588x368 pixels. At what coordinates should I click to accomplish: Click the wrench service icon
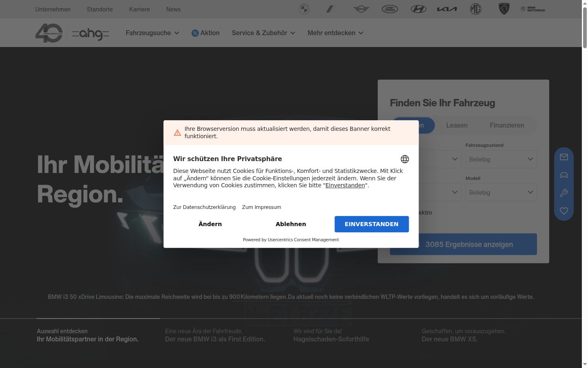click(x=564, y=193)
